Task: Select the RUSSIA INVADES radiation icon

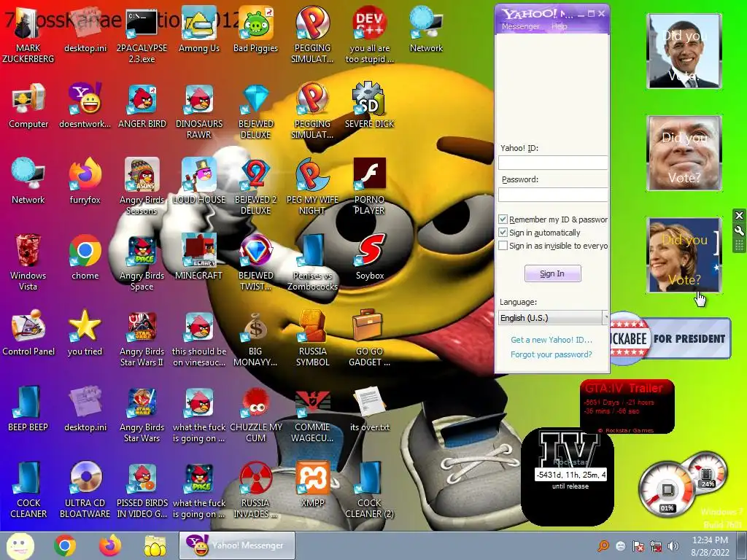Action: [255, 490]
